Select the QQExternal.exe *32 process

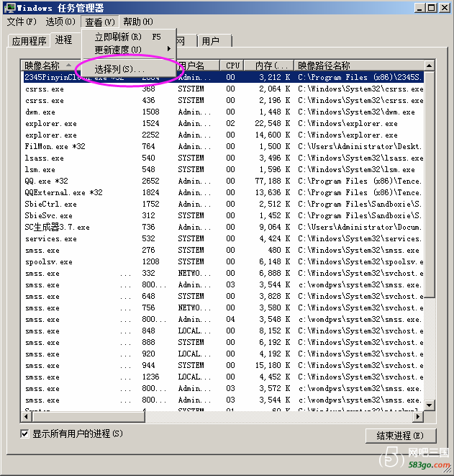(223, 193)
